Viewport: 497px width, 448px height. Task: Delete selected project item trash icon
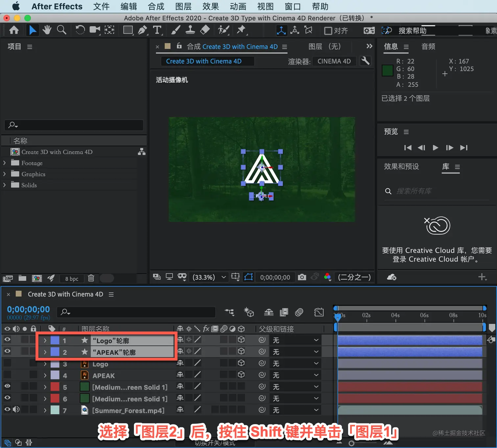[x=91, y=278]
